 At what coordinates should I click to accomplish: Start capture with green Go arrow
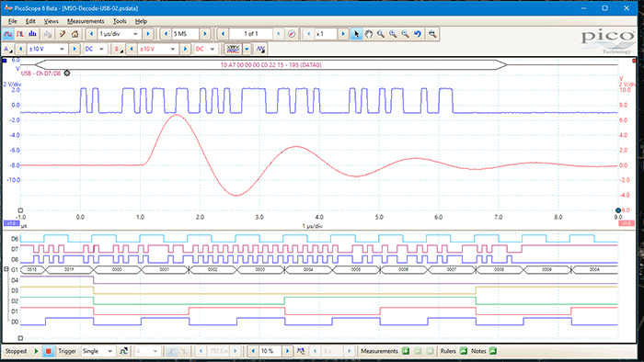(x=36, y=351)
